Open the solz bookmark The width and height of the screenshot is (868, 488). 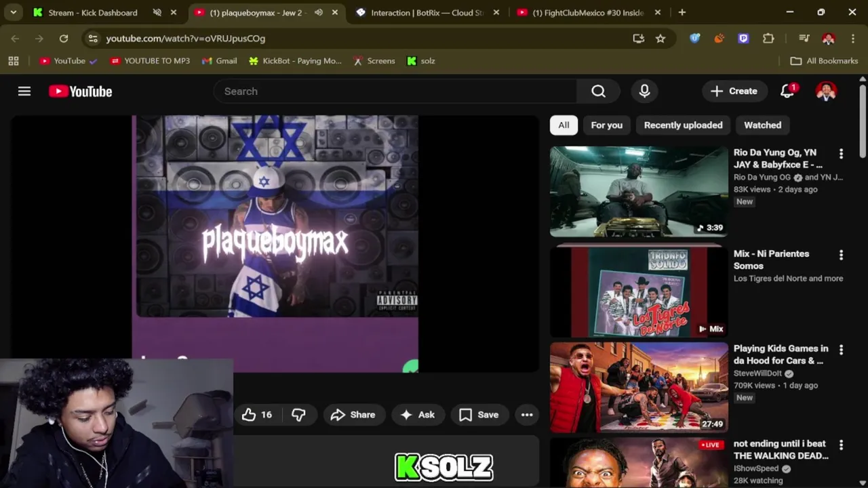click(420, 61)
